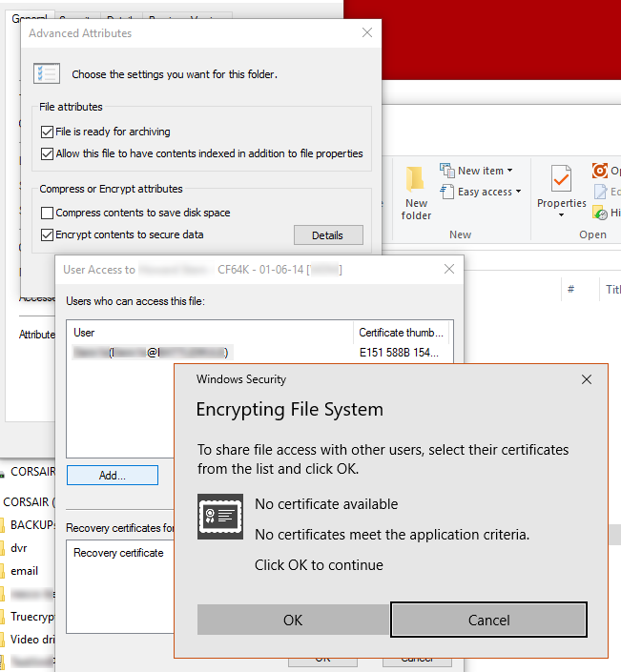This screenshot has width=621, height=672.
Task: Select the second CORSAIR ( drive entry in the tree
Action: 28,502
